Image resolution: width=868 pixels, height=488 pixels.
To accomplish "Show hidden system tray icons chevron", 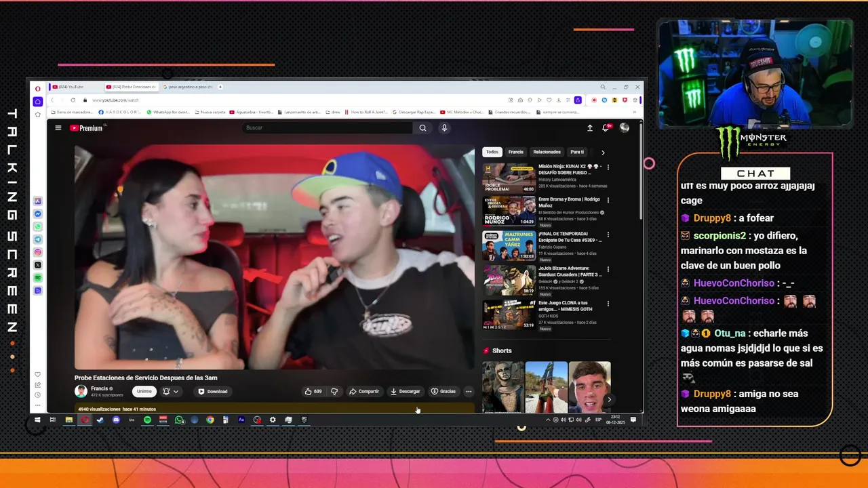I will coord(548,420).
